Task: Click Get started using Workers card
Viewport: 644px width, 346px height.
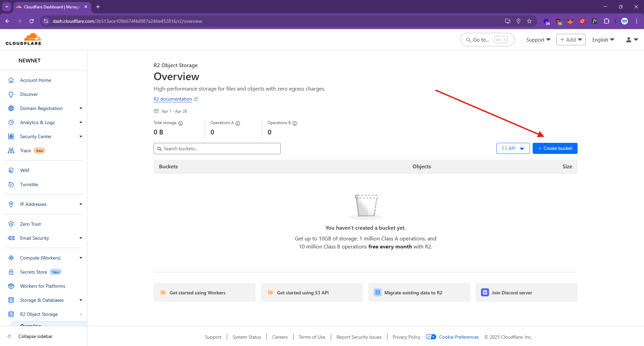Action: coord(205,292)
